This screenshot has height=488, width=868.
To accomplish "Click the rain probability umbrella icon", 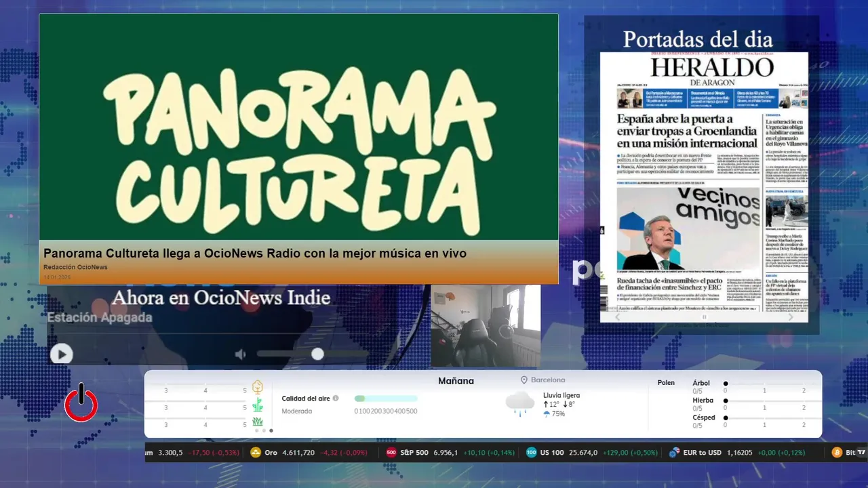I will (x=547, y=414).
